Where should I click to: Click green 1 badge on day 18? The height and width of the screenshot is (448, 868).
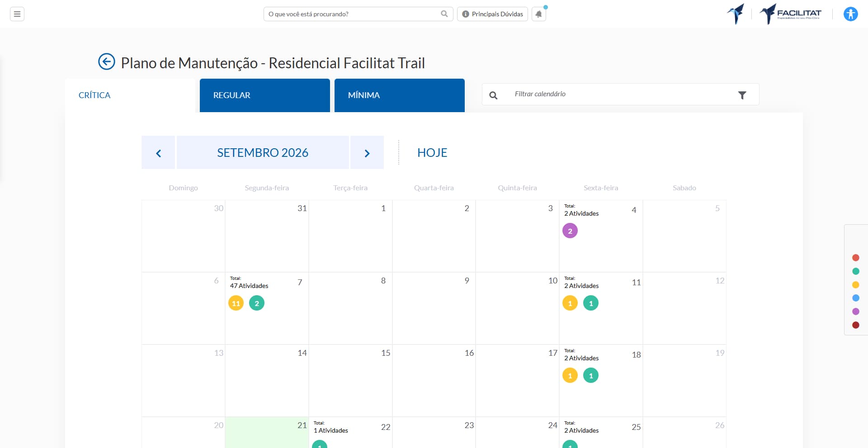[x=591, y=376]
